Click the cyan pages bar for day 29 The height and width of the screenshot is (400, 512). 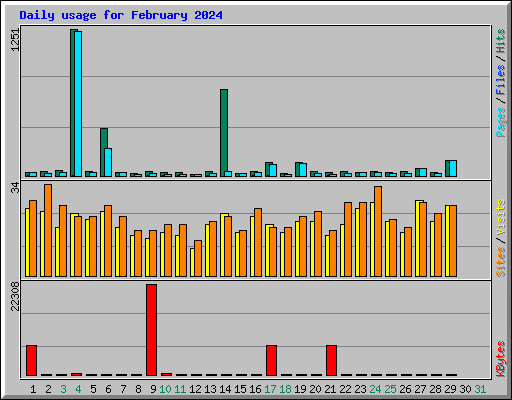click(x=453, y=168)
